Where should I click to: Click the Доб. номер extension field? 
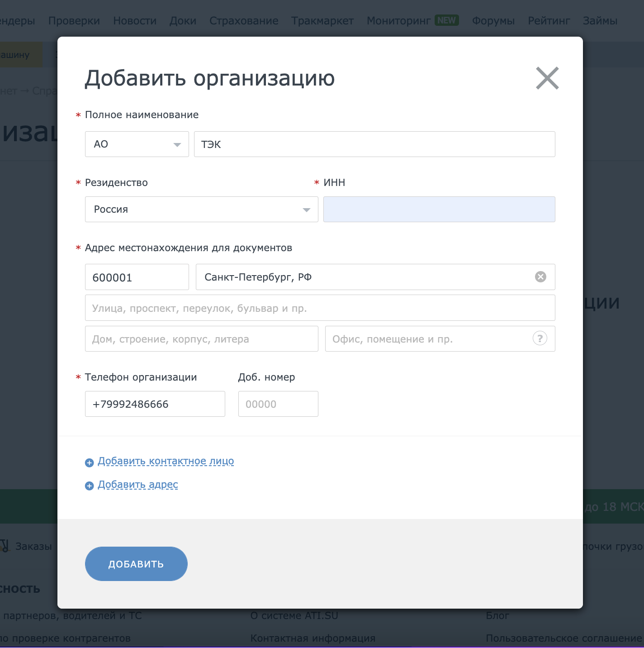click(x=278, y=404)
